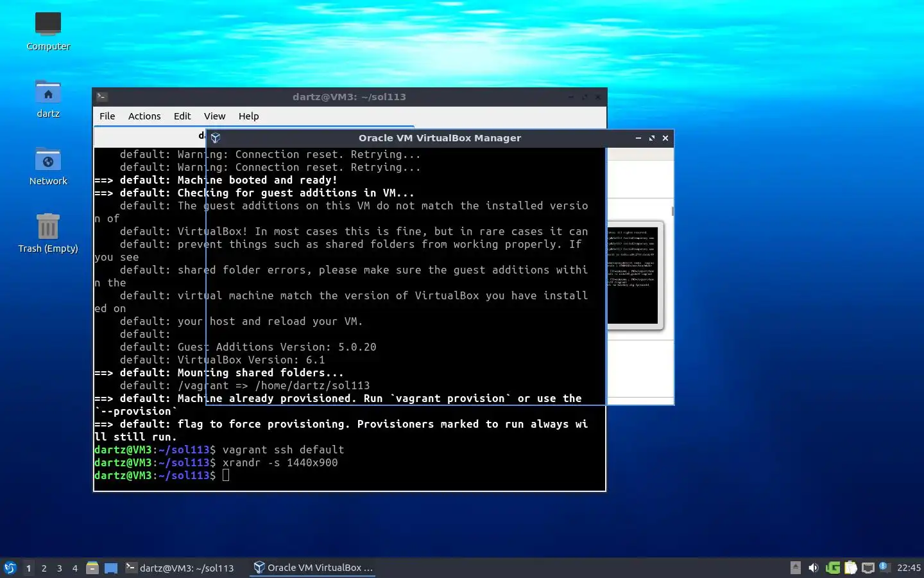Open the application menu launcher in taskbar
The width and height of the screenshot is (924, 578).
pyautogui.click(x=10, y=568)
